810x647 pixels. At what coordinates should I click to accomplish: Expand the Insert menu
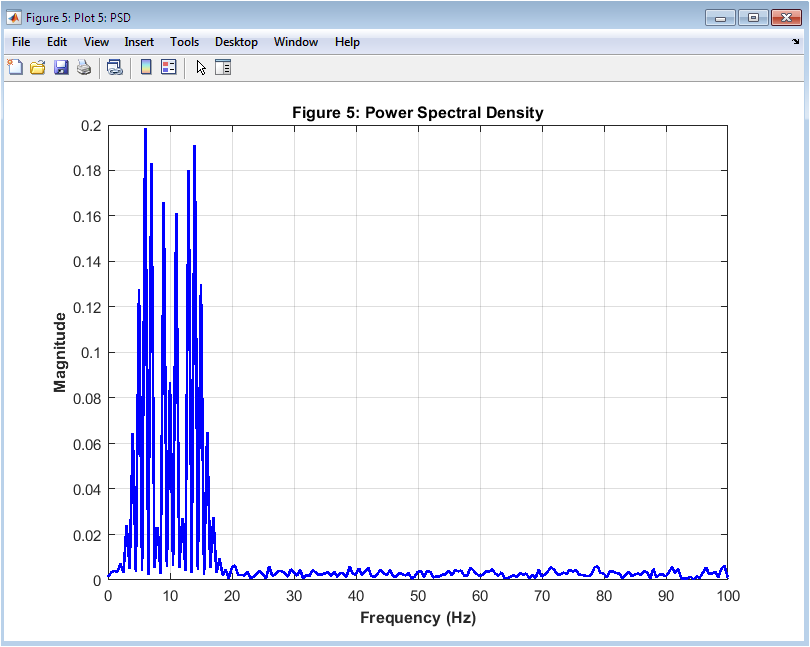[x=139, y=42]
